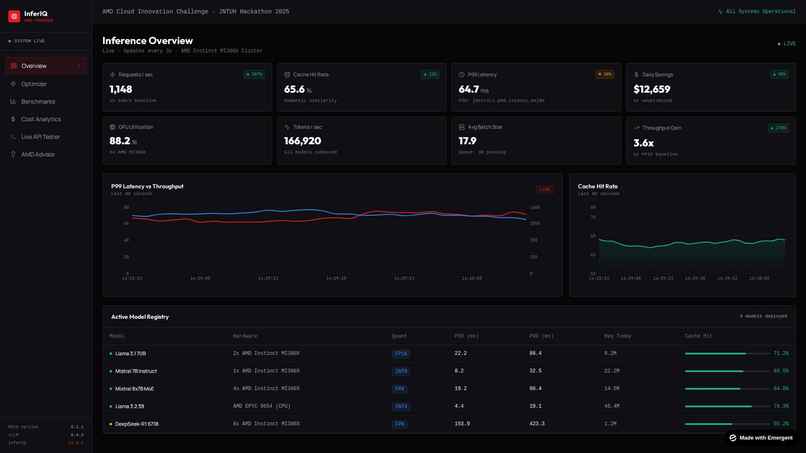Click the 1,148 requests per second value

(121, 89)
